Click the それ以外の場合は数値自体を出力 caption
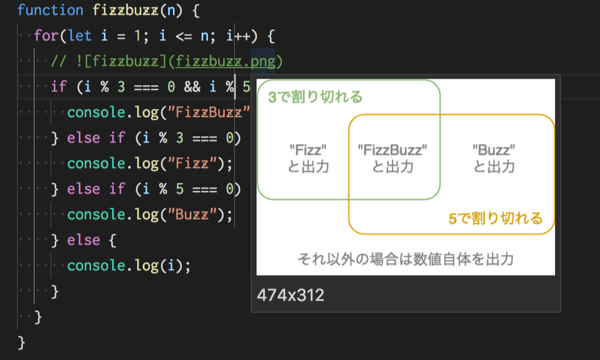Screen dimensions: 600x360 coord(406,259)
